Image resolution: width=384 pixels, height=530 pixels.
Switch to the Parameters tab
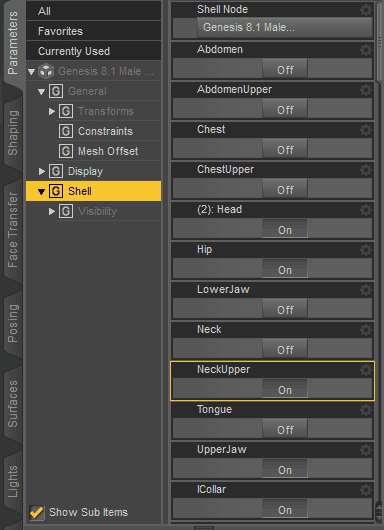(x=13, y=43)
